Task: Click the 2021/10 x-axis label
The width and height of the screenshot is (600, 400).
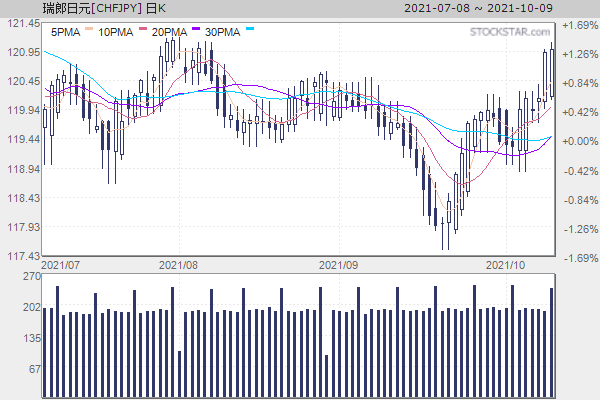Action: (x=505, y=265)
